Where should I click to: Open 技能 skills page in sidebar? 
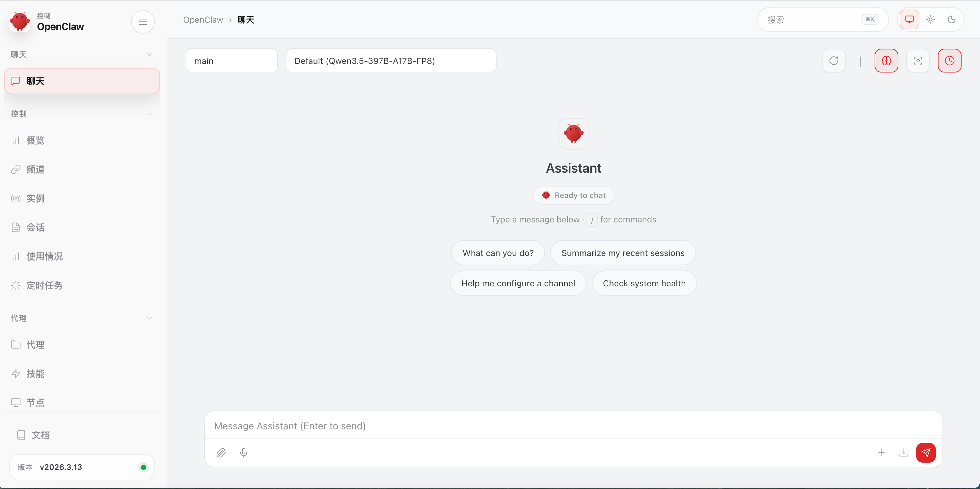coord(35,374)
